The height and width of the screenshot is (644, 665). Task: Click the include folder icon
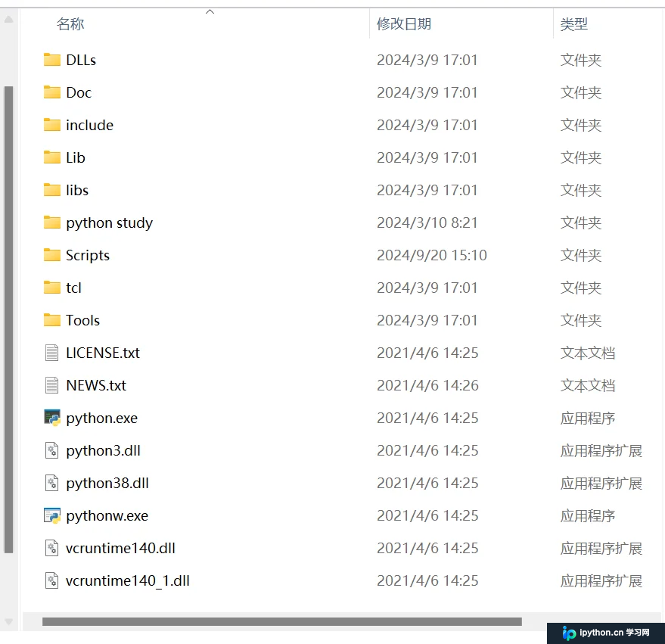tap(51, 125)
